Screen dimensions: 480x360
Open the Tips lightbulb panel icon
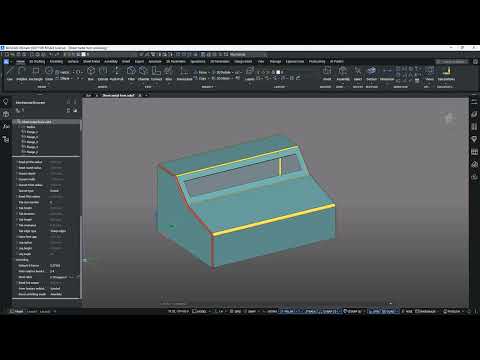(6, 102)
